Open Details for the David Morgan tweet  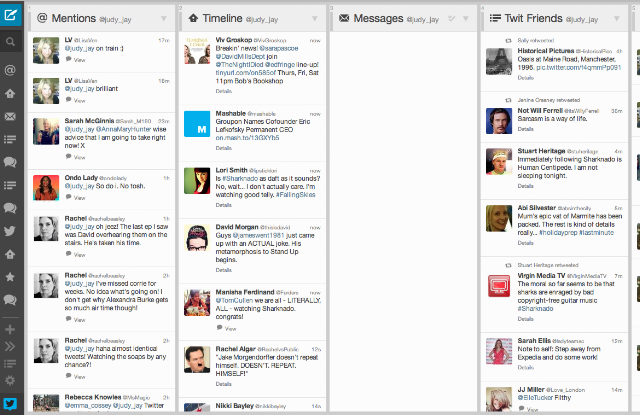[x=224, y=270]
